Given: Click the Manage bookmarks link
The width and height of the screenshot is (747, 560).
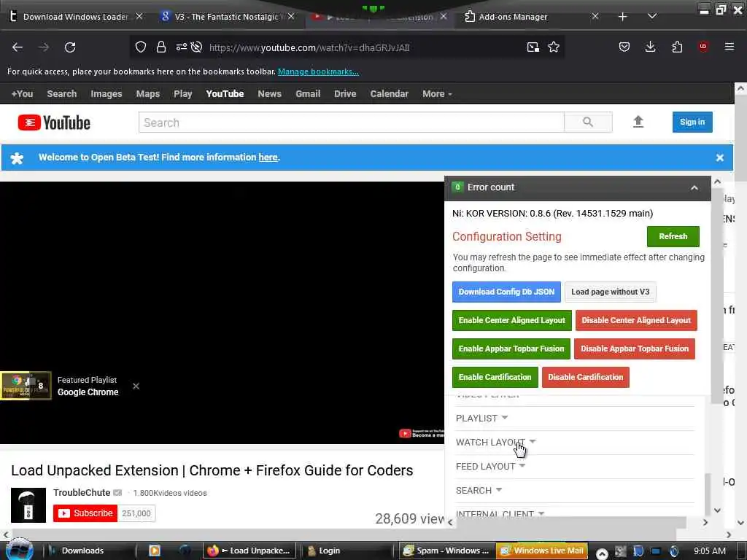Looking at the screenshot, I should click(318, 71).
